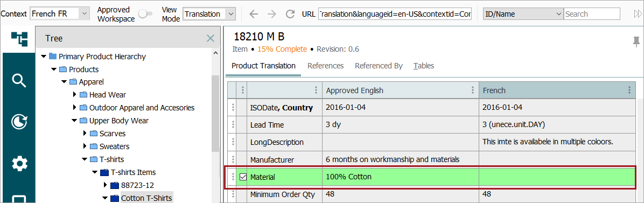Click the Primary Product Hierarchy folder icon

click(x=53, y=57)
